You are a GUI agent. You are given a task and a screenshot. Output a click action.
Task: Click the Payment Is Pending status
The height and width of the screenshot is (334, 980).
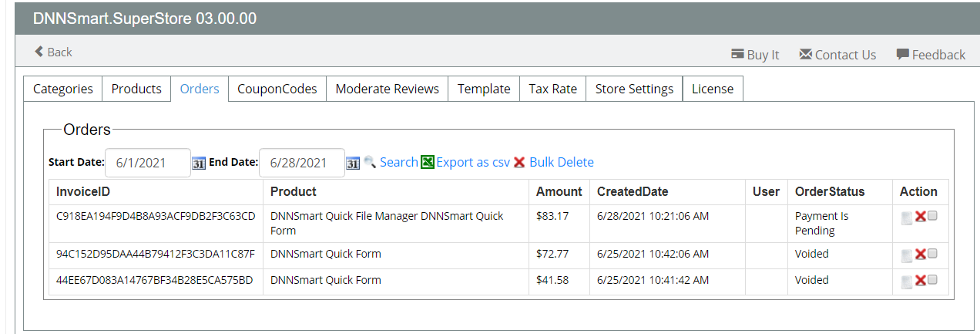tap(821, 223)
